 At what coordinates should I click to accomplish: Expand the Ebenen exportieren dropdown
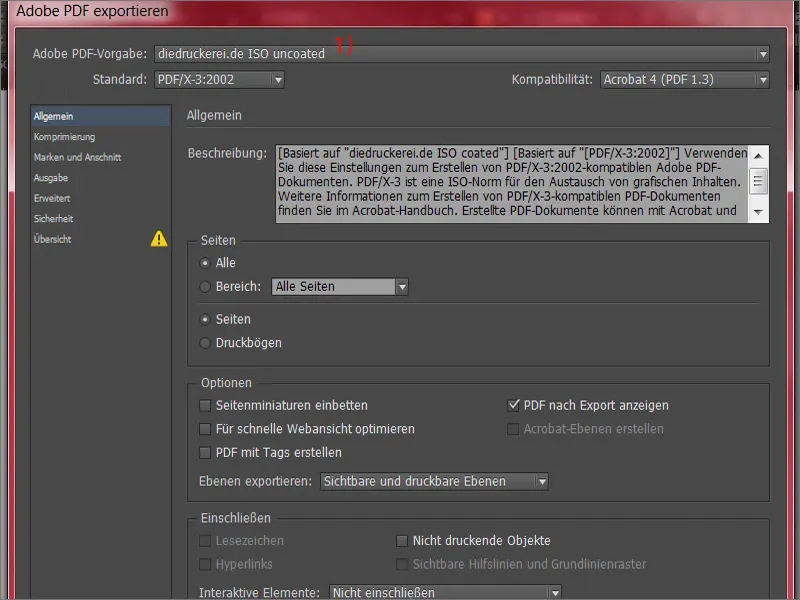click(x=434, y=481)
